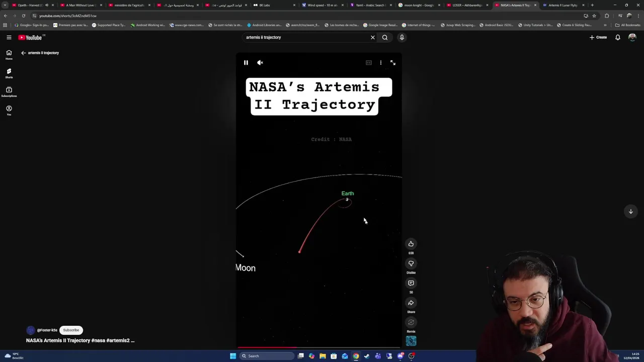Open the Windows Start menu
Screen dimensions: 644x362
pos(233,356)
